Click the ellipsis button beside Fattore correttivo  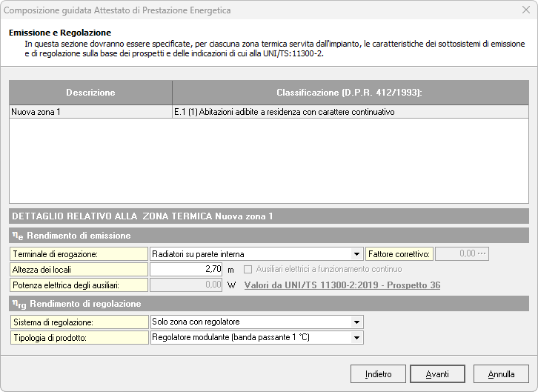pyautogui.click(x=483, y=253)
